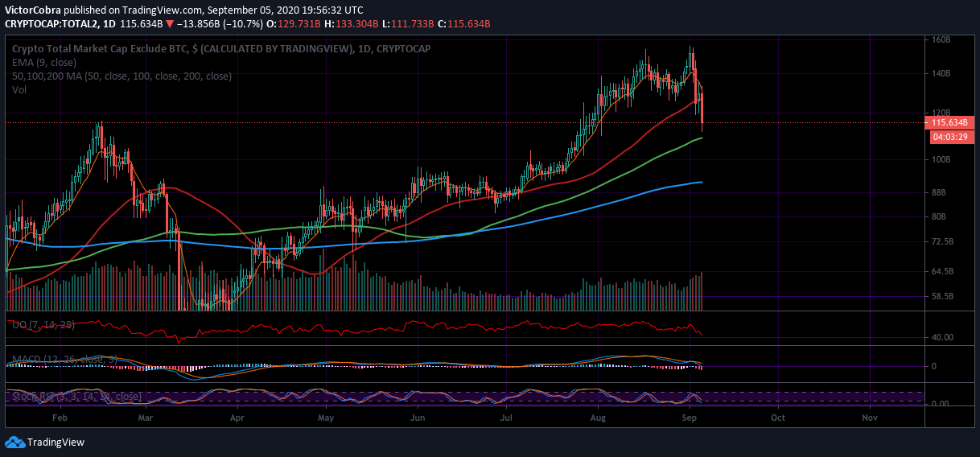Click the 'Vol' indicator label

tap(19, 90)
